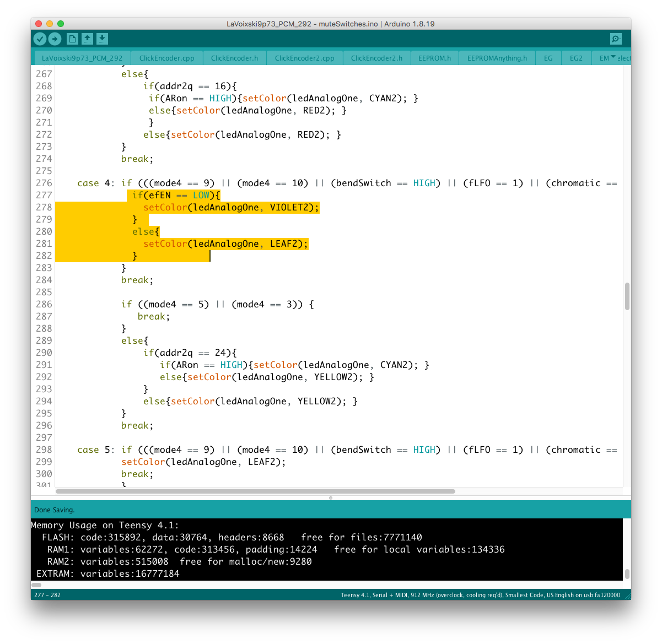Click the console vertical scrollbar thumb

[627, 573]
